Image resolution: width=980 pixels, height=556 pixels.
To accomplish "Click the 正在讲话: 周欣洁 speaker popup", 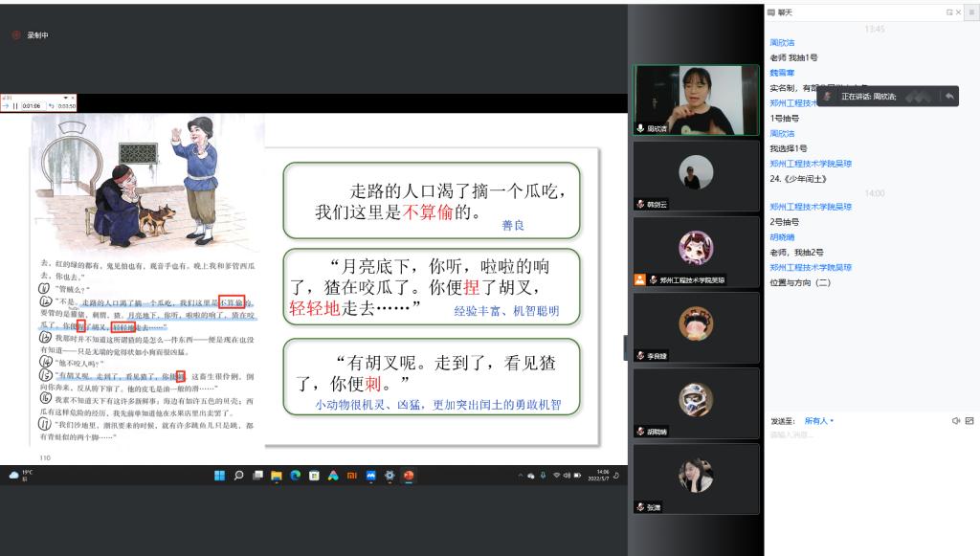I will click(x=887, y=97).
